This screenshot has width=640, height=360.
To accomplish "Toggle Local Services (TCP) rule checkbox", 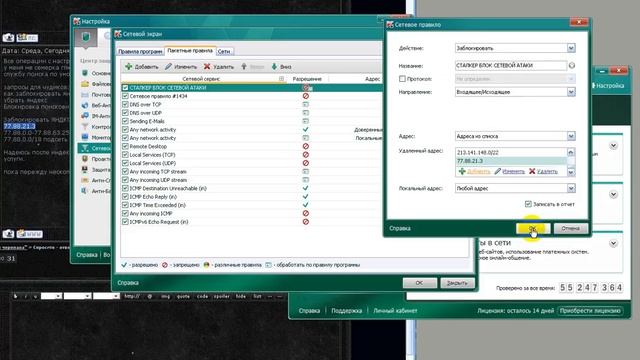I will pyautogui.click(x=125, y=155).
